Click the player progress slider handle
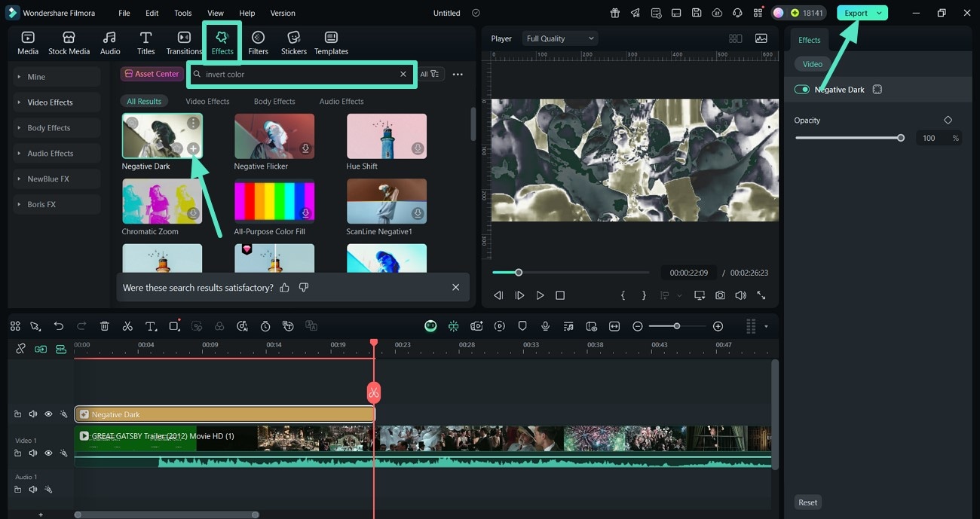This screenshot has width=980, height=519. pyautogui.click(x=519, y=272)
